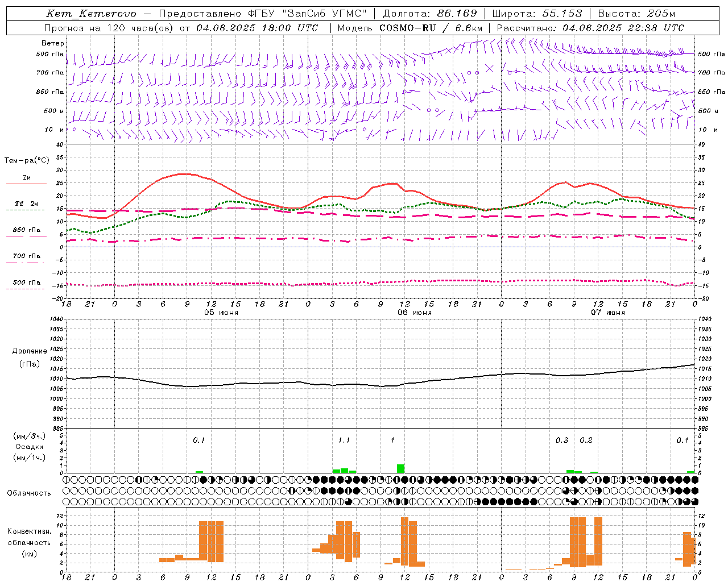Click the '500 м' wind level label on left
The width and height of the screenshot is (728, 582).
[54, 111]
